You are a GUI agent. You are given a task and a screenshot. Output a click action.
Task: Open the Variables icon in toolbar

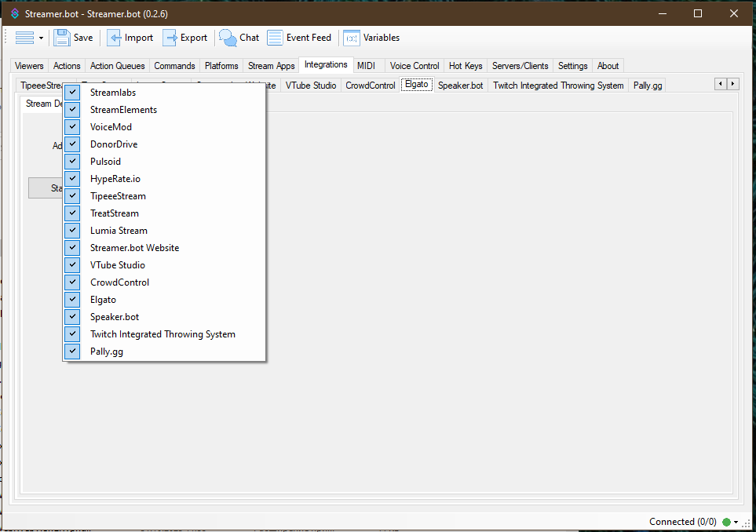[352, 38]
